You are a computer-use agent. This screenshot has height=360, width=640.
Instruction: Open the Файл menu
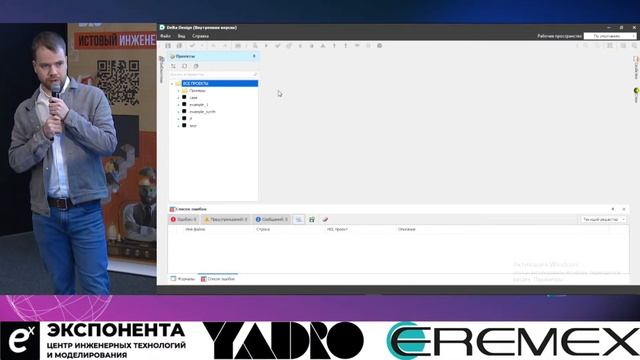click(x=165, y=36)
